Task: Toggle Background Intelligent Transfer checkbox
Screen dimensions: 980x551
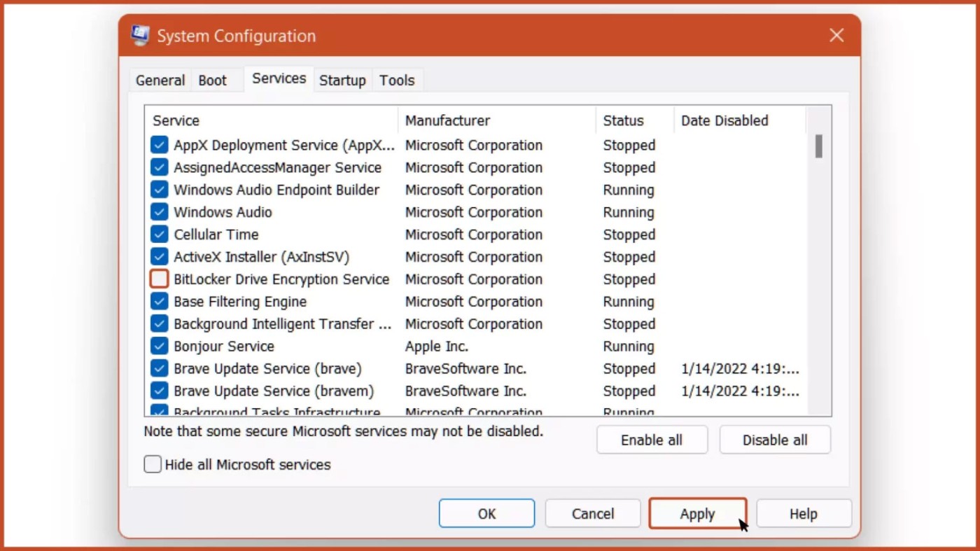Action: [x=160, y=324]
